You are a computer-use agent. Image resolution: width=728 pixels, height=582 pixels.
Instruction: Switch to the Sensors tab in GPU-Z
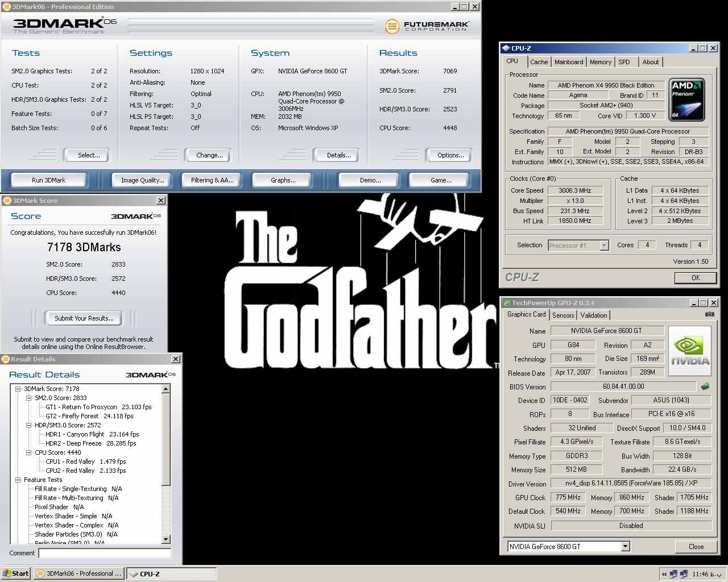click(x=563, y=315)
